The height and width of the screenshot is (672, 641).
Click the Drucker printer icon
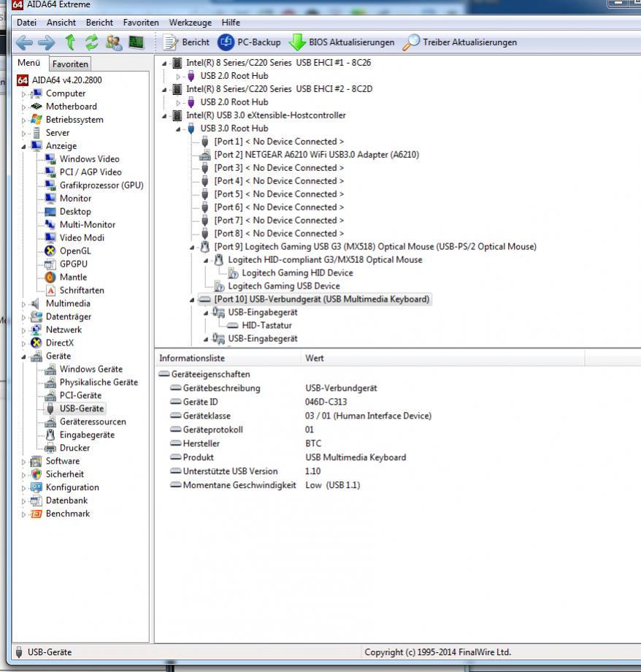50,448
